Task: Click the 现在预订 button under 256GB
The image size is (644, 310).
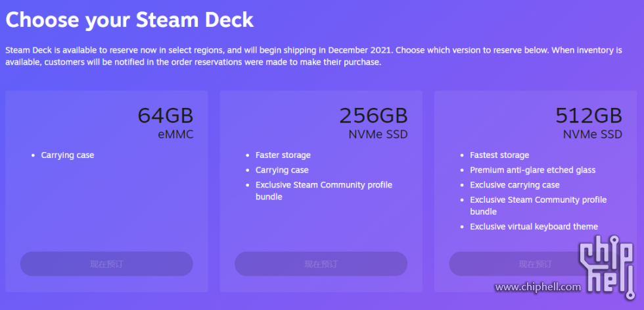Action: [321, 263]
